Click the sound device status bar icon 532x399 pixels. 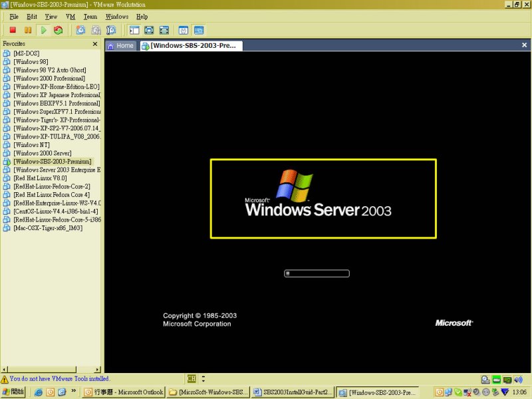(x=518, y=380)
